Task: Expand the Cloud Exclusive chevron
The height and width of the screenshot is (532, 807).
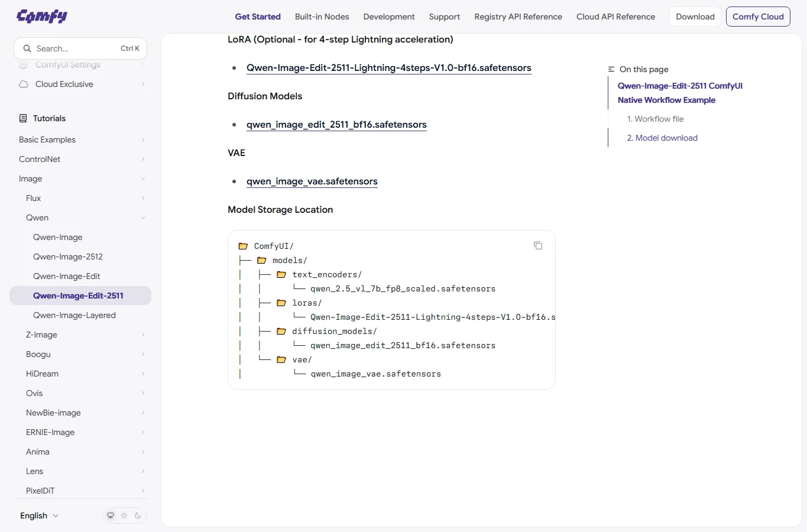Action: pyautogui.click(x=143, y=84)
